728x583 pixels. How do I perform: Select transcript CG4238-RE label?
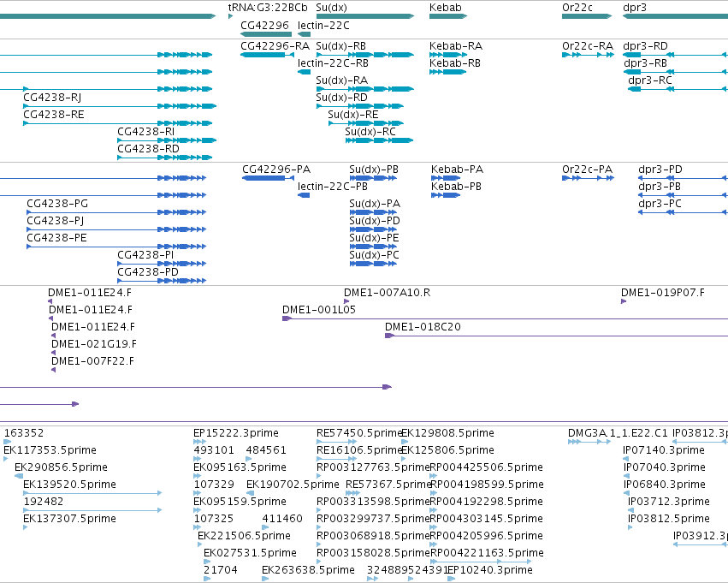[x=54, y=115]
